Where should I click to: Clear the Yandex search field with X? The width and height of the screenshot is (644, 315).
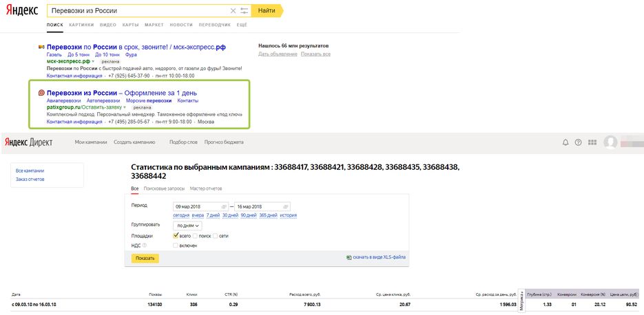(x=233, y=11)
